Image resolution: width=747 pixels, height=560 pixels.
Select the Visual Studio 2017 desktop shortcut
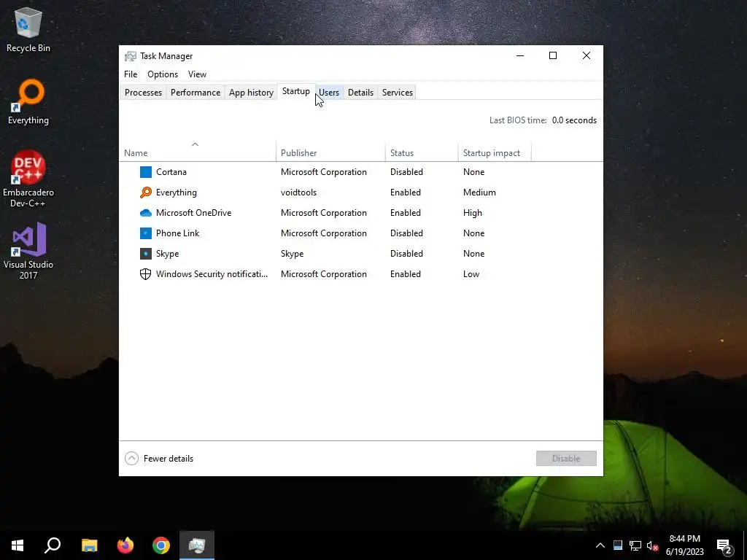[x=28, y=251]
